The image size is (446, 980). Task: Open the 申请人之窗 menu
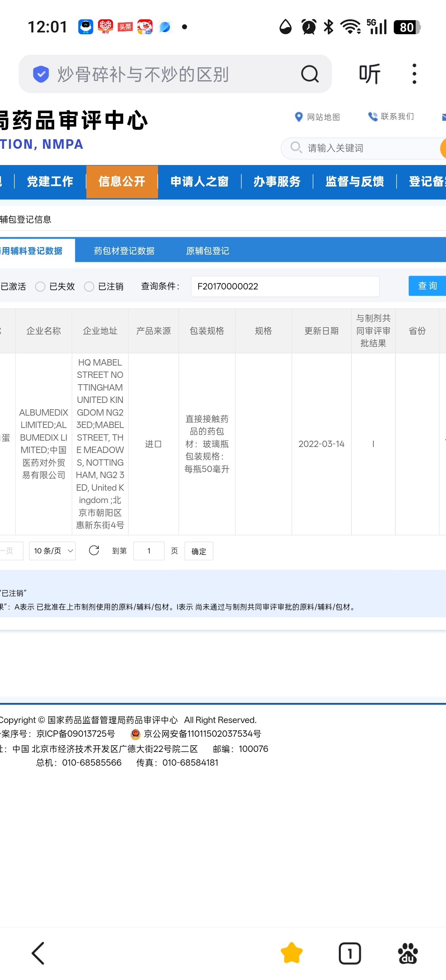click(200, 182)
